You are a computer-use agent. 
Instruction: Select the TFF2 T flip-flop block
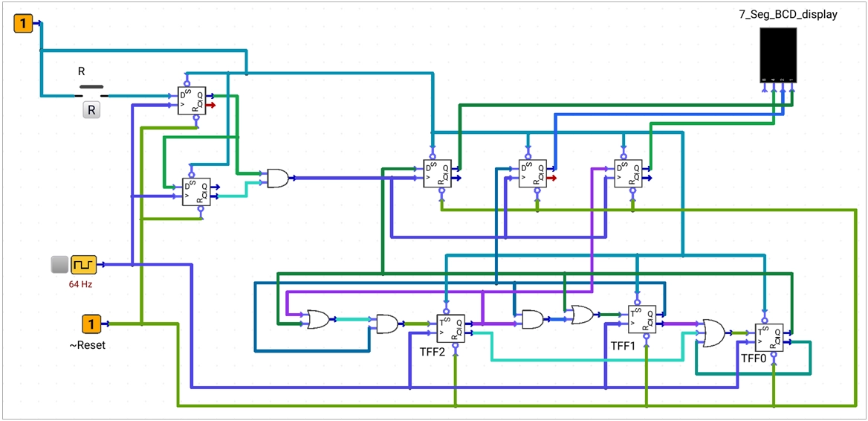point(451,329)
